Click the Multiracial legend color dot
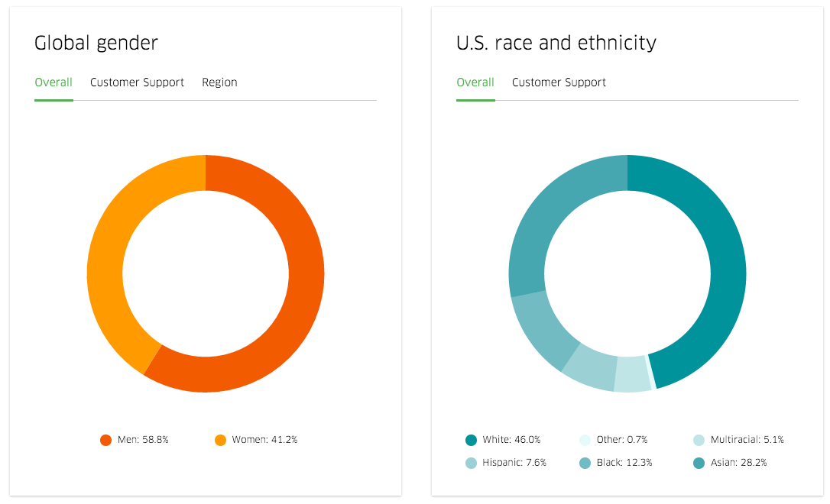 (x=699, y=440)
